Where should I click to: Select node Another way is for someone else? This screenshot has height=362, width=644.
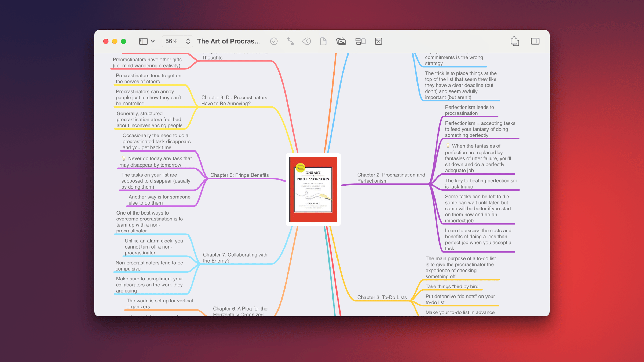click(x=159, y=200)
